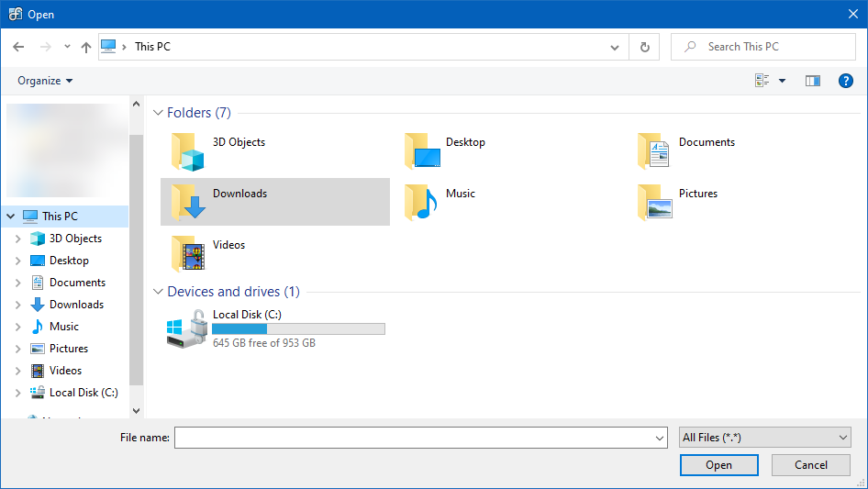This screenshot has height=489, width=868.
Task: Open the All Files (*.*) filter dropdown
Action: pos(765,438)
